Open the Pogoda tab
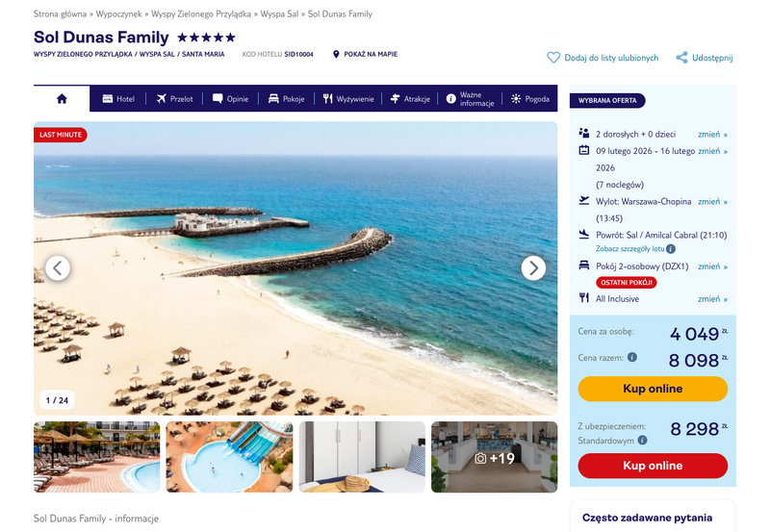The image size is (770, 532). point(530,99)
